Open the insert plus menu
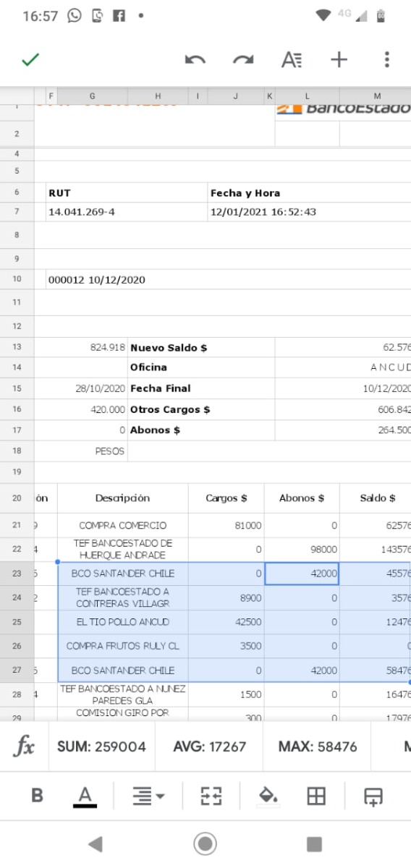 coord(339,60)
